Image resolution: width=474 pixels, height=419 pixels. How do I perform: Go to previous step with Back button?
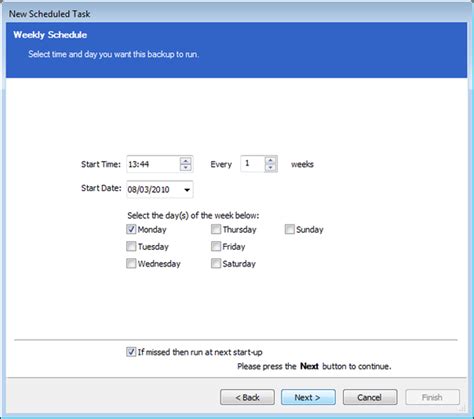tap(247, 397)
